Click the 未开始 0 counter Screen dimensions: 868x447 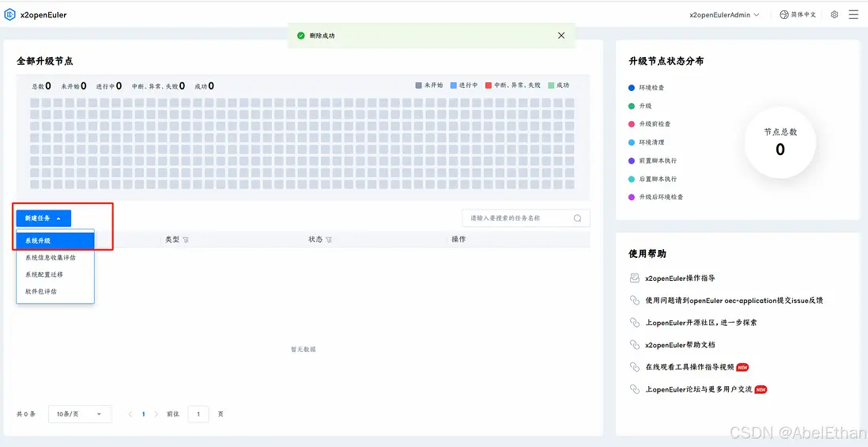click(x=74, y=86)
